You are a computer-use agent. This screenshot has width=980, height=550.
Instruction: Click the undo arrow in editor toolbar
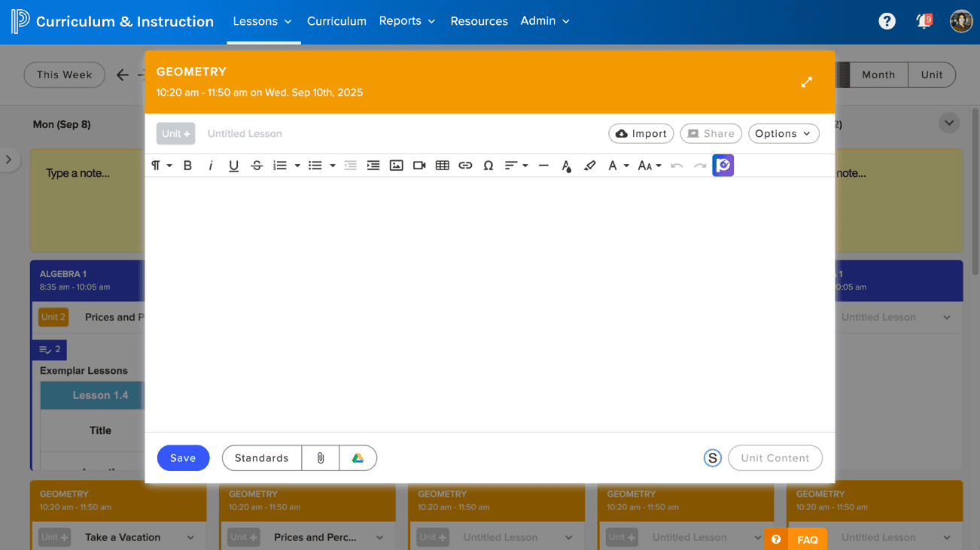677,166
